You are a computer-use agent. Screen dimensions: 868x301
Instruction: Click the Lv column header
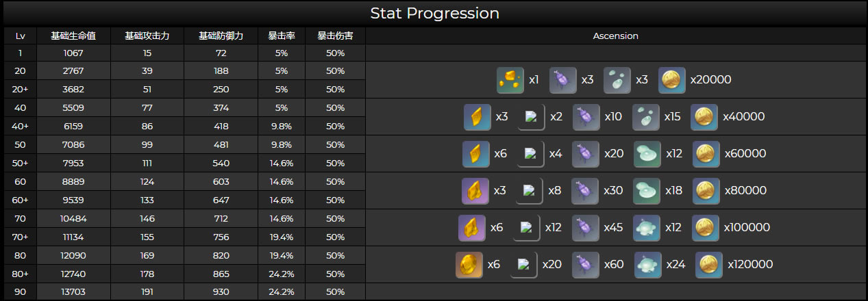(x=21, y=36)
